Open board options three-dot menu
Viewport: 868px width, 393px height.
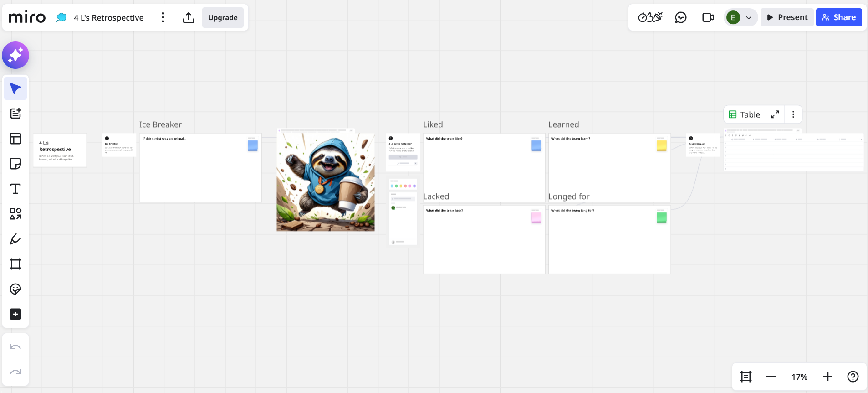coord(163,17)
